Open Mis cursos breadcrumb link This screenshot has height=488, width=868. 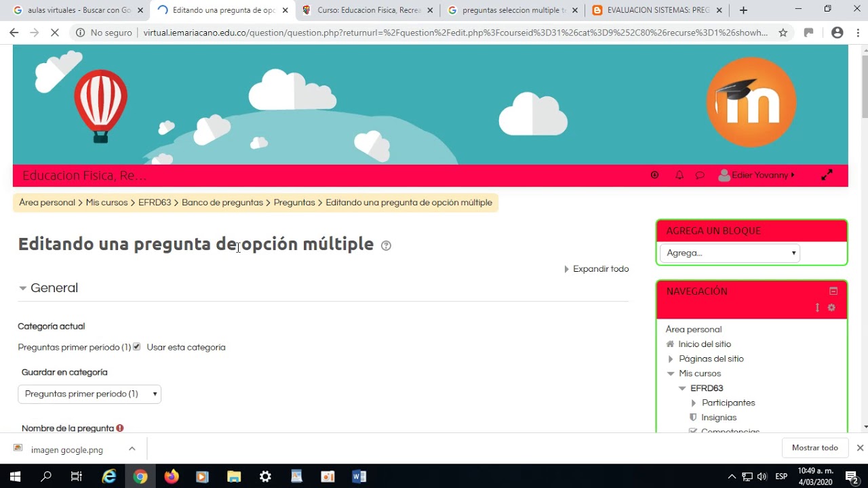[x=106, y=203]
